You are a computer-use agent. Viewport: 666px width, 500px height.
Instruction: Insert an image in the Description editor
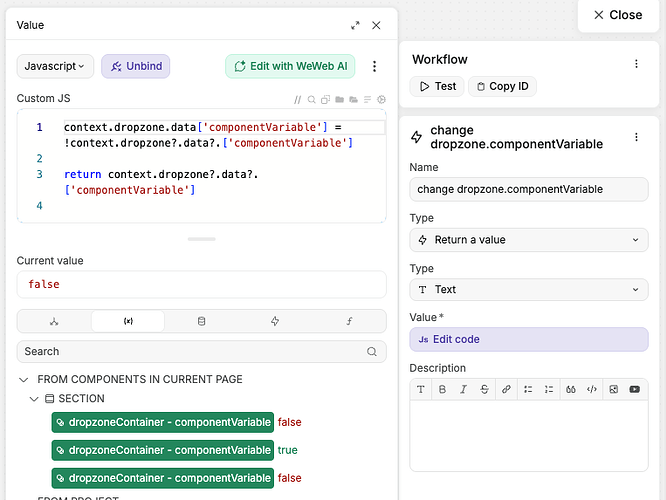coord(614,389)
